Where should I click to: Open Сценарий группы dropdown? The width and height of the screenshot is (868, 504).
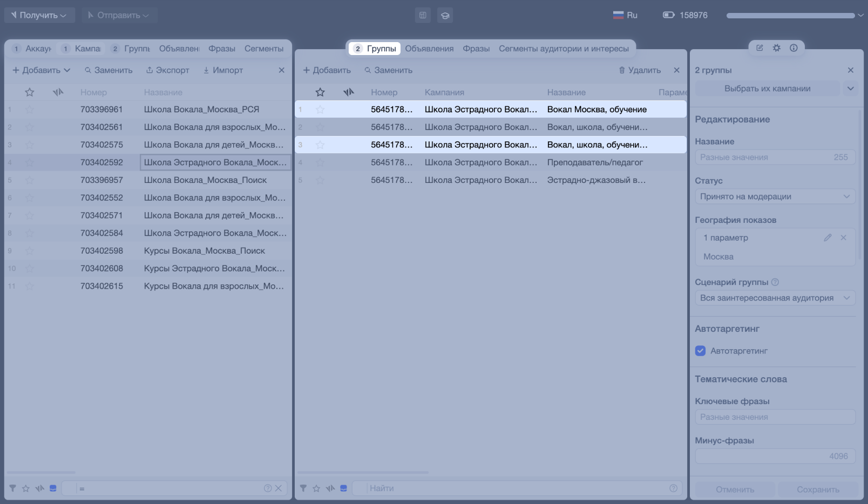(775, 298)
